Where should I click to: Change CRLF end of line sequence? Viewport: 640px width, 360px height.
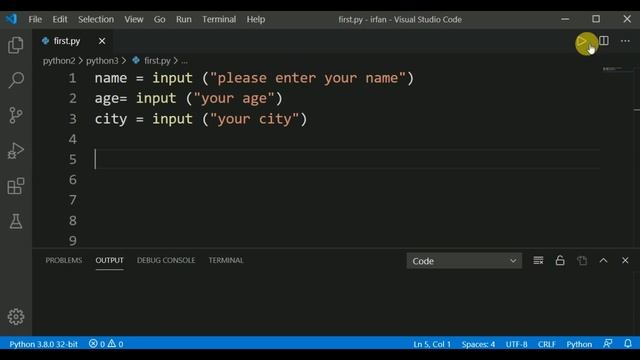click(x=547, y=344)
